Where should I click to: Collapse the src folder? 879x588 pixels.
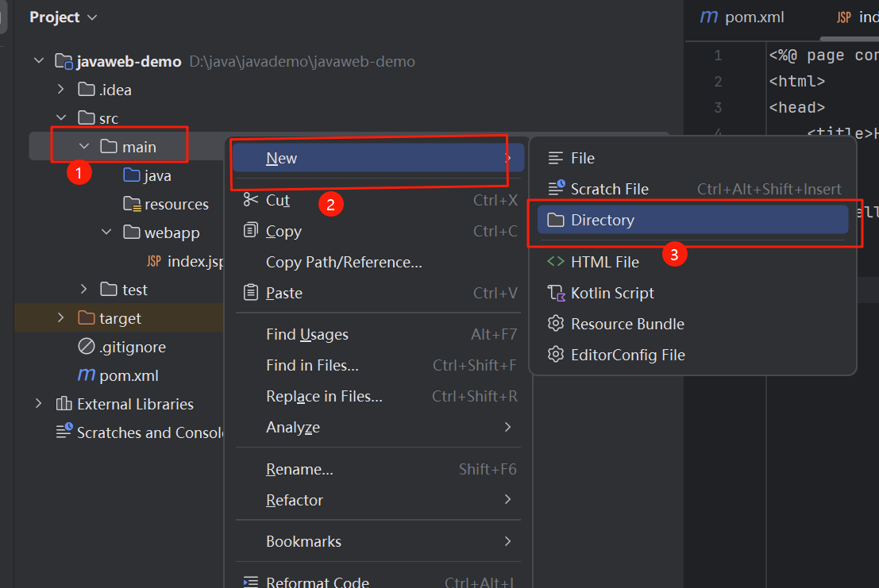click(x=61, y=117)
